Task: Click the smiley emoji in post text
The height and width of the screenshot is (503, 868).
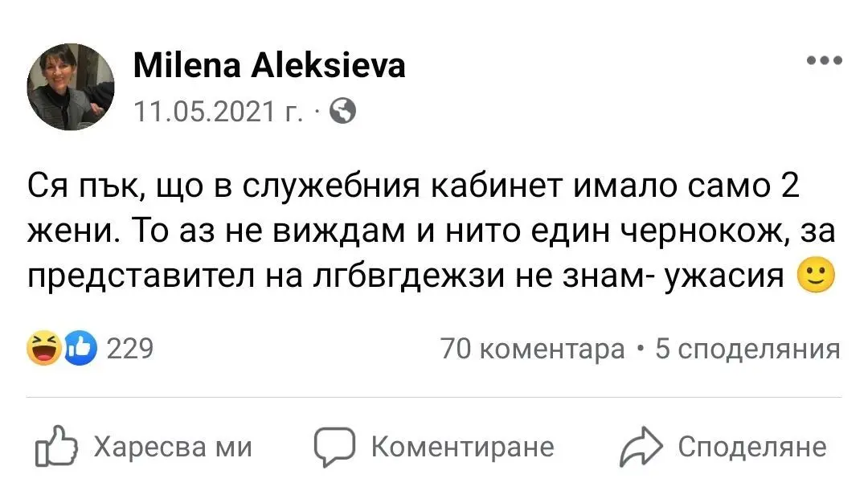Action: point(815,276)
